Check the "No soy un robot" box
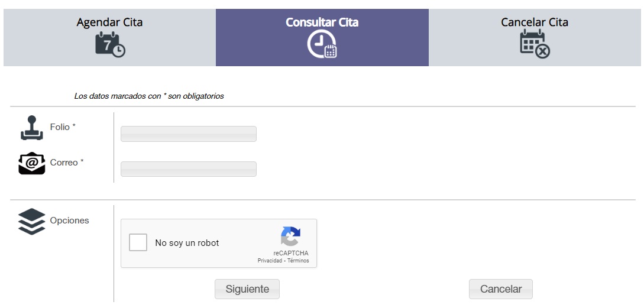Screen dimensions: 644x308 [x=138, y=242]
